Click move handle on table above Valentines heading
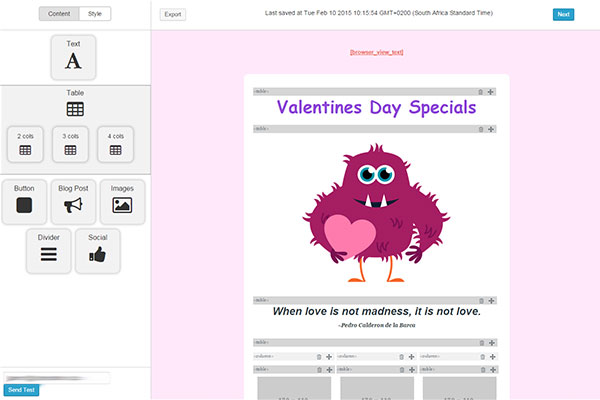This screenshot has height=400, width=600. 491,92
